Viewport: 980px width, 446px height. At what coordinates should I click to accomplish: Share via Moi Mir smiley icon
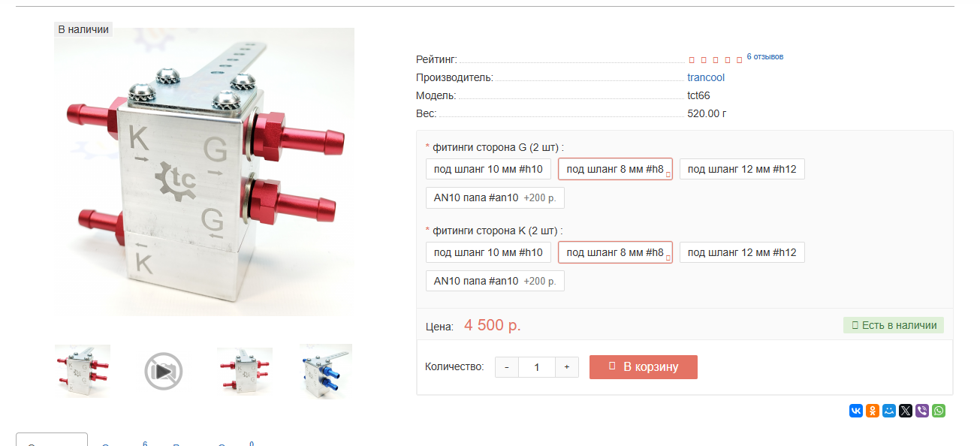point(889,411)
